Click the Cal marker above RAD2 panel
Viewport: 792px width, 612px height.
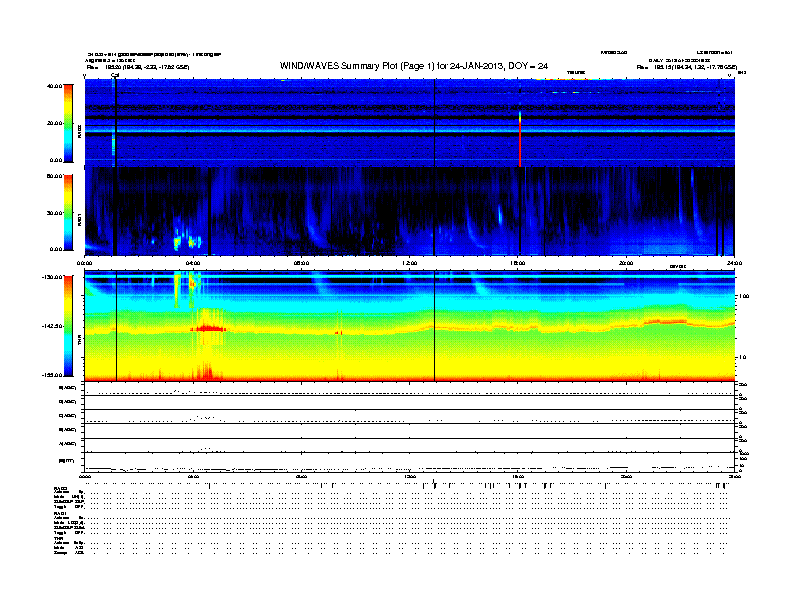[115, 75]
